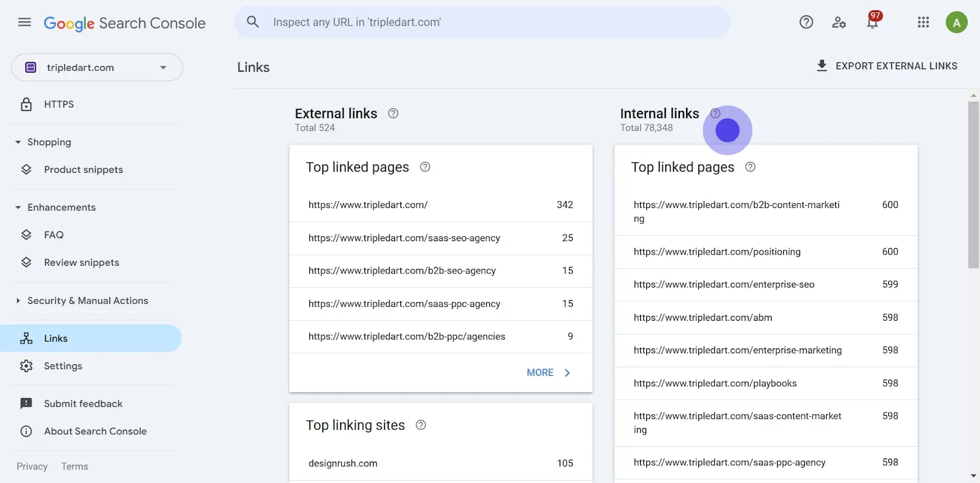Click the Links network icon
Image resolution: width=980 pixels, height=483 pixels.
26,338
